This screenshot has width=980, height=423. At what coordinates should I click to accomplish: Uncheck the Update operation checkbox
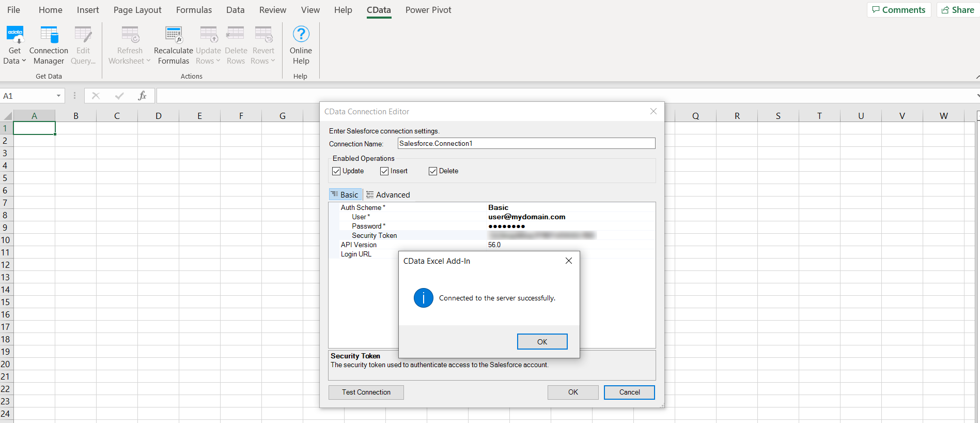pos(336,171)
